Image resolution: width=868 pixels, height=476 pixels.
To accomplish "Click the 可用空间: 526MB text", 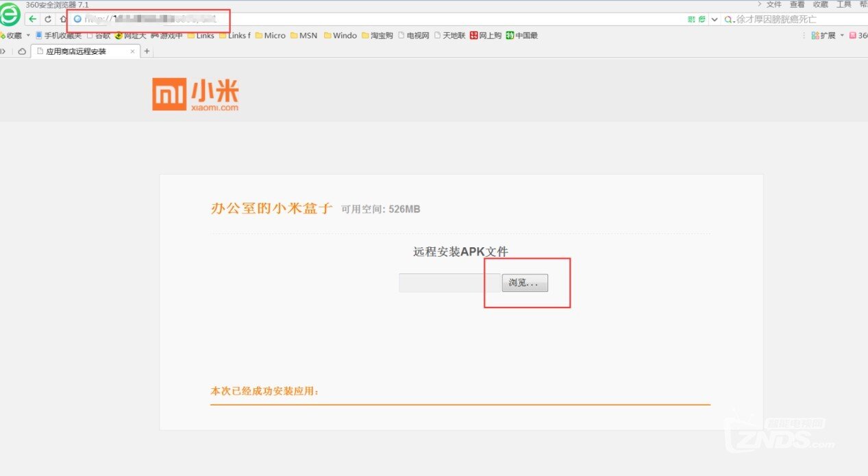I will pos(381,209).
